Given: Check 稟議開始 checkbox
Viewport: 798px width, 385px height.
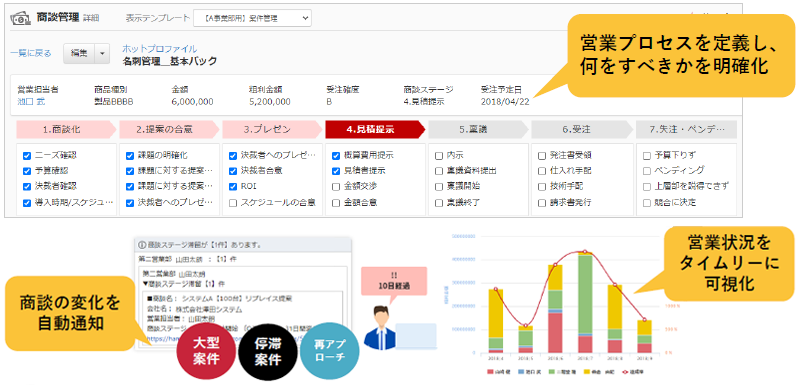Looking at the screenshot, I should pyautogui.click(x=439, y=186).
